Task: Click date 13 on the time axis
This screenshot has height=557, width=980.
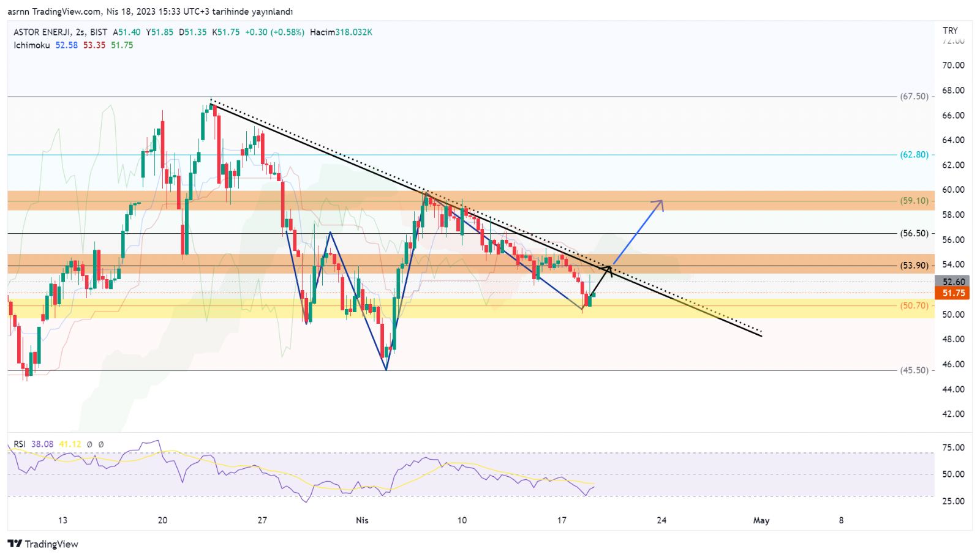Action: tap(62, 520)
